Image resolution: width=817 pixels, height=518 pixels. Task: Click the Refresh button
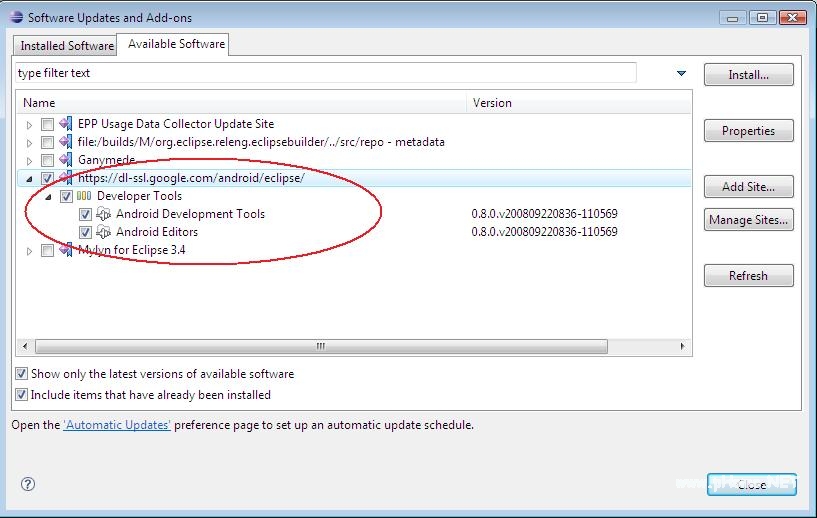coord(748,276)
